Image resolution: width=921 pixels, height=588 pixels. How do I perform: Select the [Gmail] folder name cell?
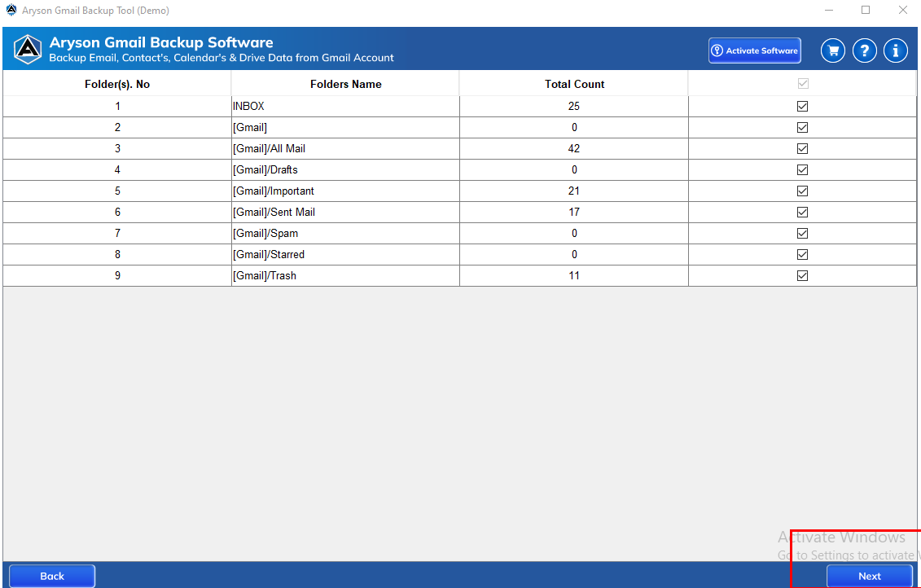[345, 128]
